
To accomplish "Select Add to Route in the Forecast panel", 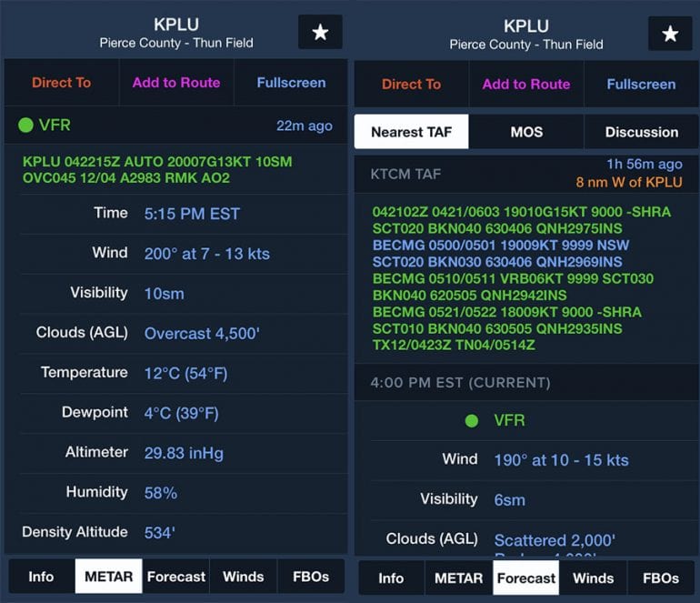I will (x=526, y=84).
